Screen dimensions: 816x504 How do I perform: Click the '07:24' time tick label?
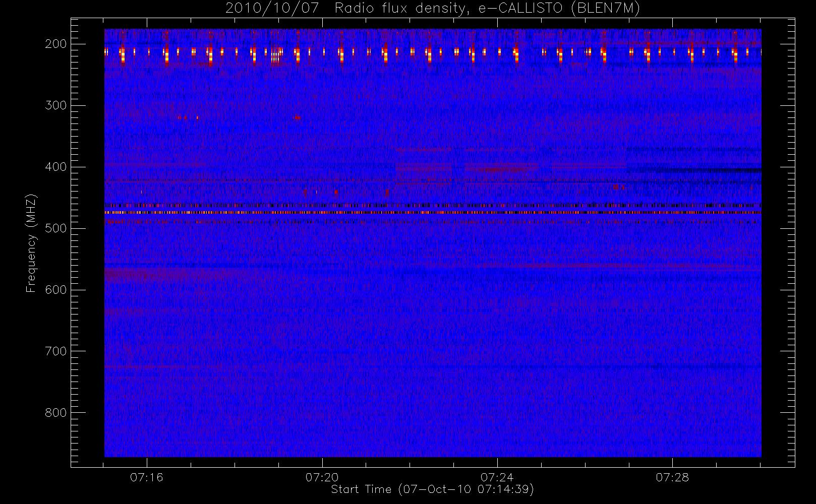pos(497,477)
